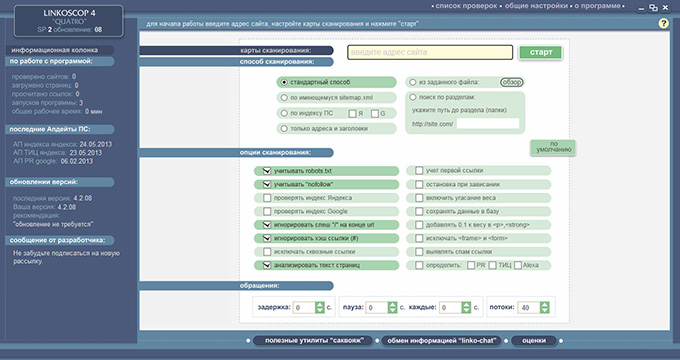The width and height of the screenshot is (680, 360).
Task: Select поиск по разделам radio option
Action: 412,97
